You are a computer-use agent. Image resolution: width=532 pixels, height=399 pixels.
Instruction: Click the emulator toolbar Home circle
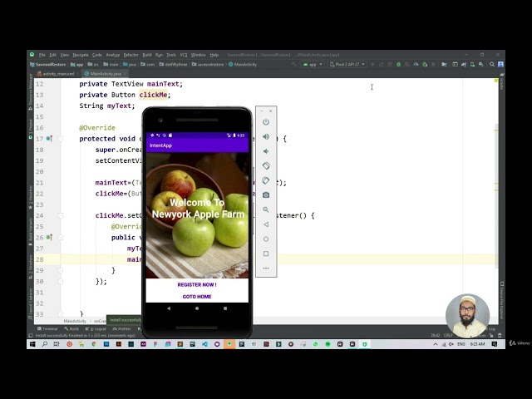click(266, 239)
